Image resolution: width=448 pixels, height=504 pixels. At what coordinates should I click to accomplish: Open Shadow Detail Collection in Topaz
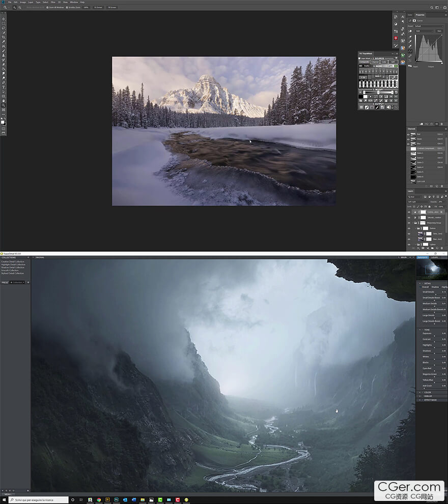click(x=13, y=268)
